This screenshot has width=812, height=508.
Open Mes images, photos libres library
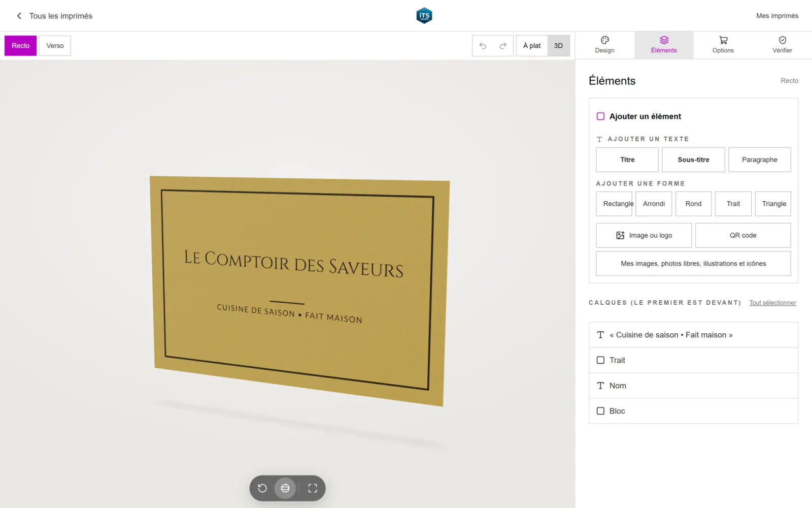693,264
